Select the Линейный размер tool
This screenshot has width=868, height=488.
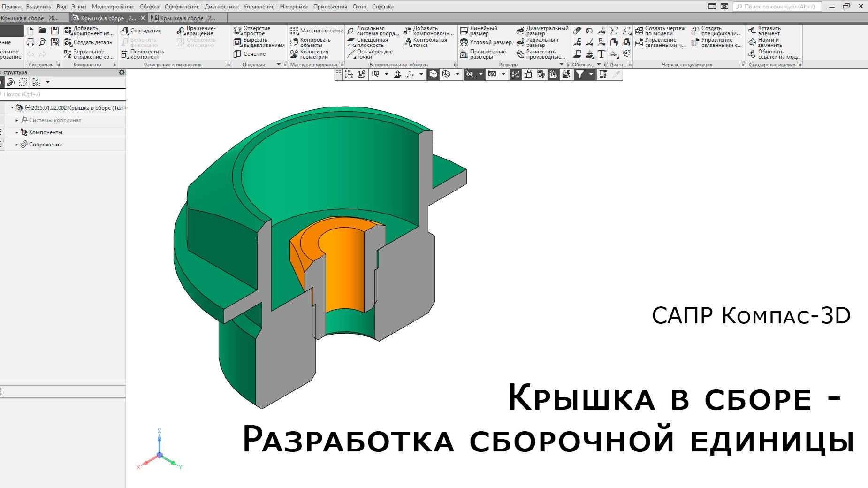pyautogui.click(x=479, y=30)
